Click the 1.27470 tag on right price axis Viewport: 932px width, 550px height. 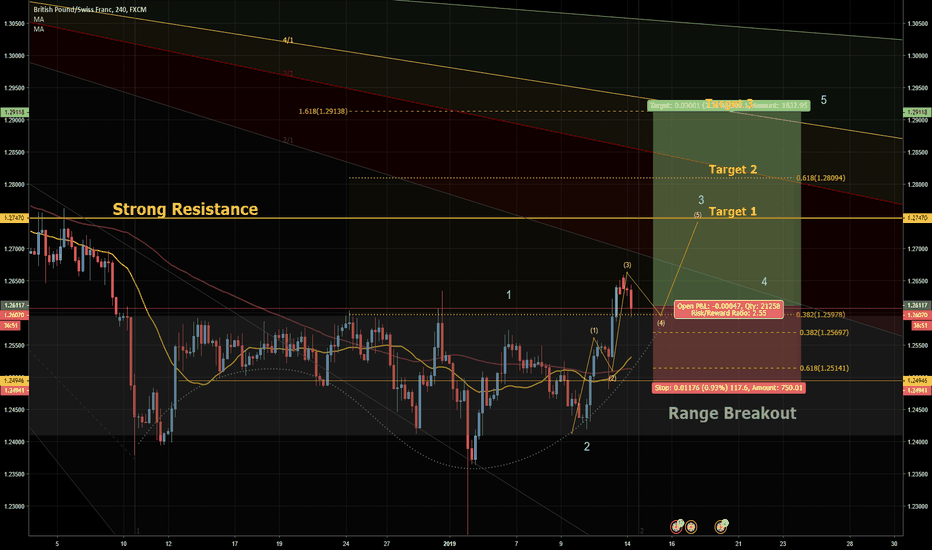(916, 218)
